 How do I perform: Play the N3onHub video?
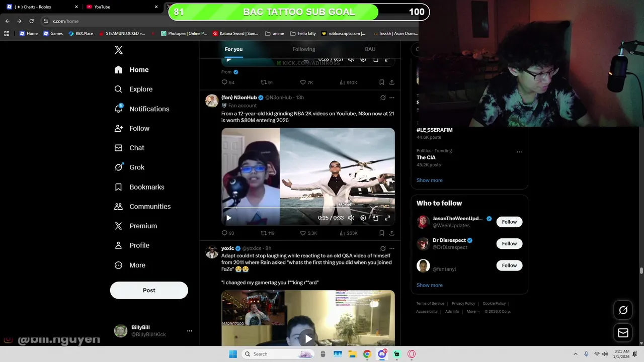[229, 218]
